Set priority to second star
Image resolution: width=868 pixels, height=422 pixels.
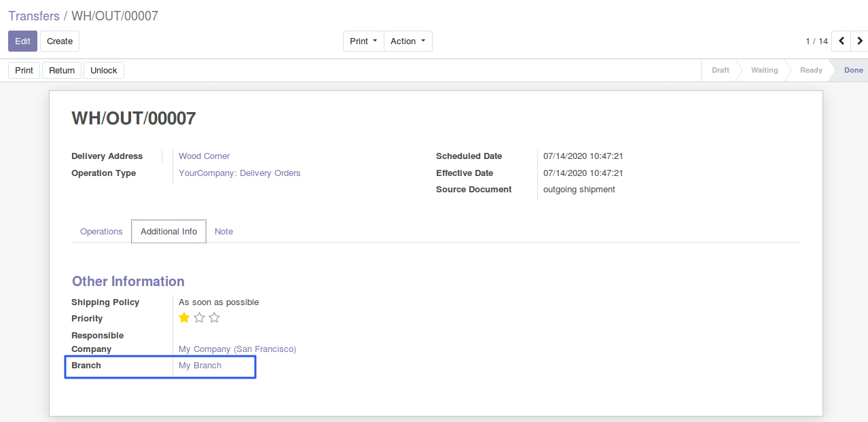[199, 318]
